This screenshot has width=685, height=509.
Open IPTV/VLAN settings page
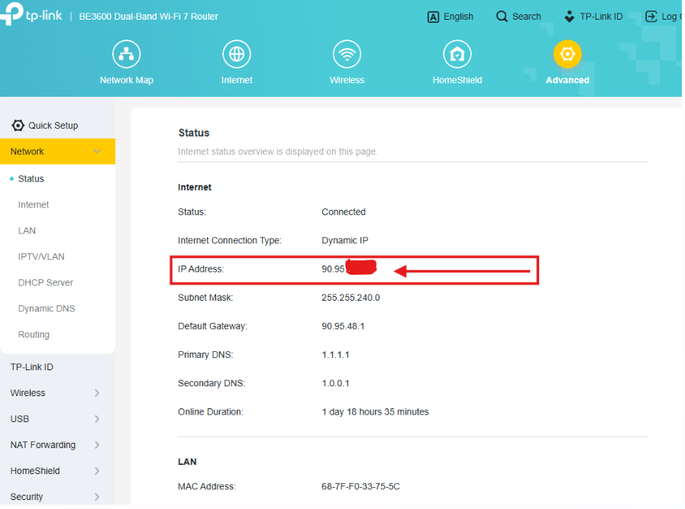41,257
